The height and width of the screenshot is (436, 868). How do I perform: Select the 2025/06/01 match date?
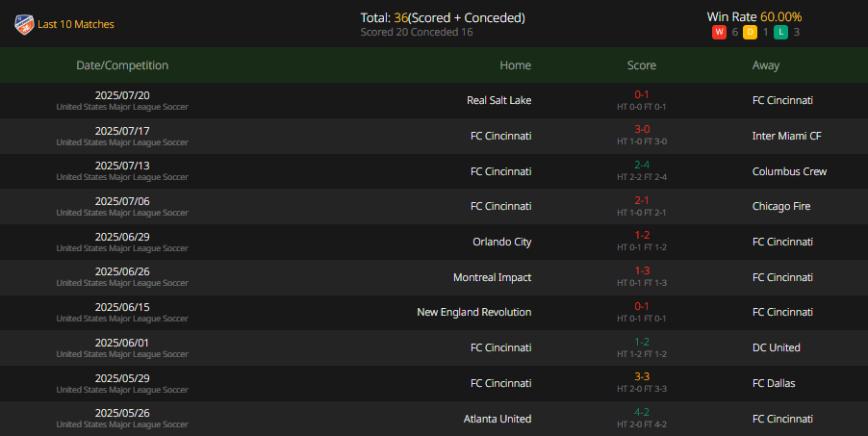click(122, 343)
